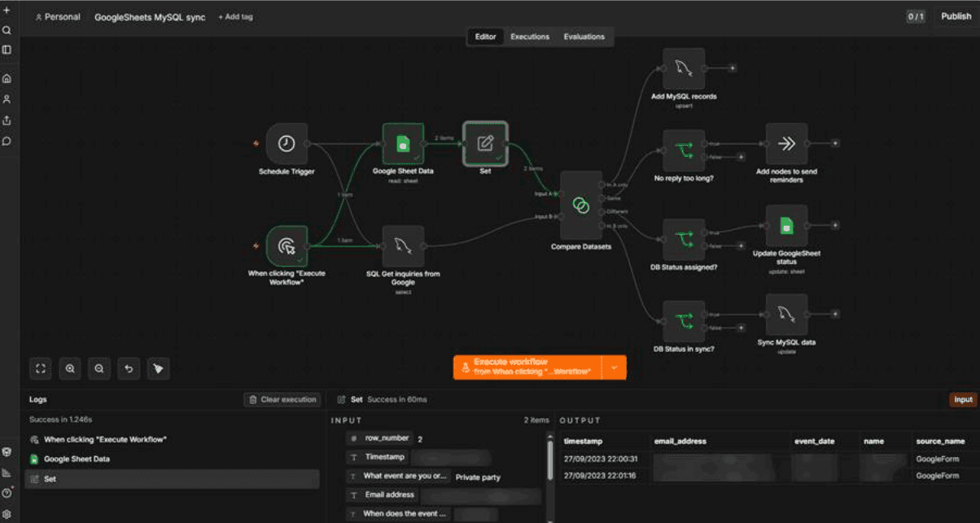This screenshot has height=523, width=980.
Task: Go to the home overview icon
Action: pyautogui.click(x=7, y=79)
